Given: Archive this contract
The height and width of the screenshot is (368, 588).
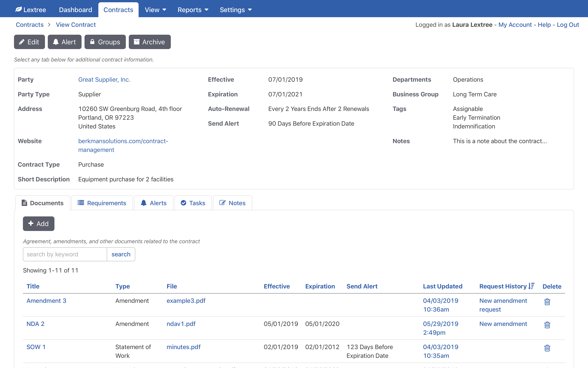Looking at the screenshot, I should pos(150,42).
